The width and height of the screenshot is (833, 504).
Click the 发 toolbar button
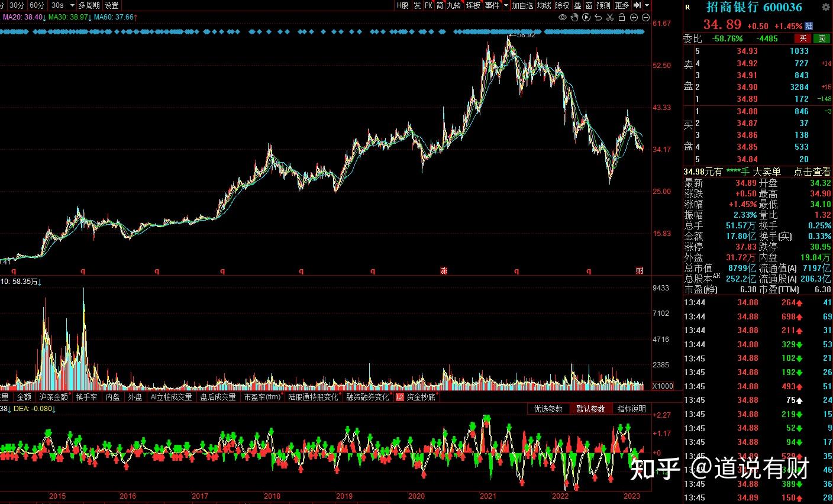pos(418,5)
